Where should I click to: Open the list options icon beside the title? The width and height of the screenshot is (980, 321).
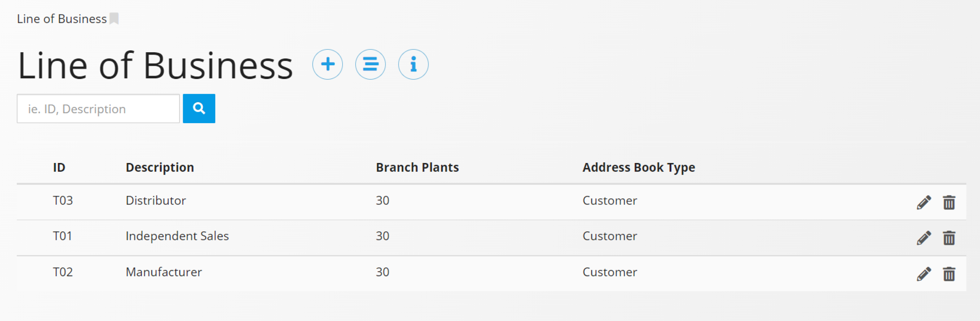click(x=370, y=65)
